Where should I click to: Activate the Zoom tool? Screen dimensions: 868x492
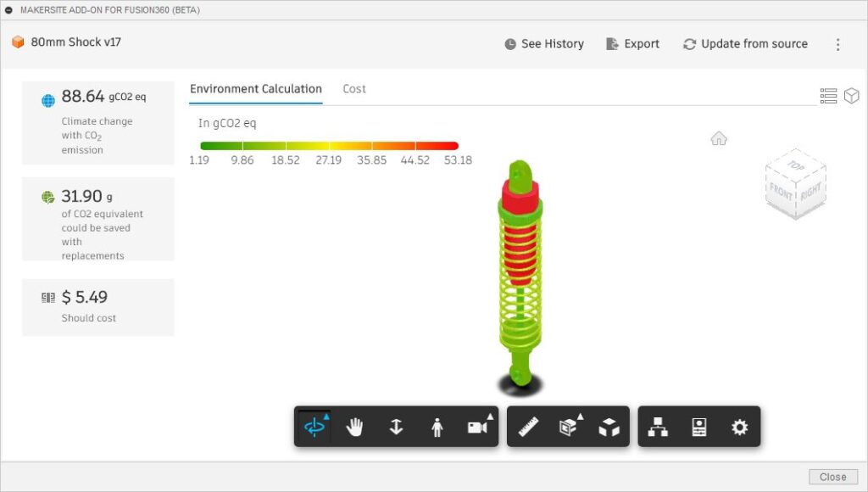396,427
